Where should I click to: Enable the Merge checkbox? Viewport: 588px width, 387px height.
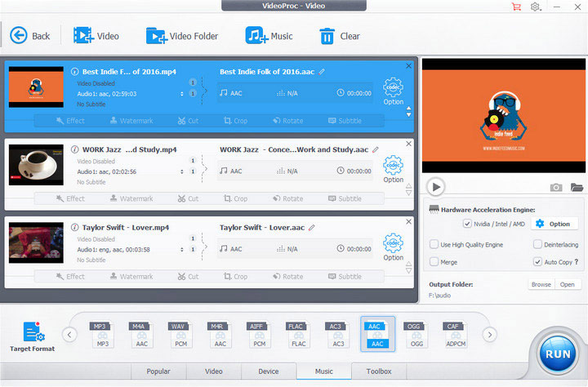click(434, 262)
